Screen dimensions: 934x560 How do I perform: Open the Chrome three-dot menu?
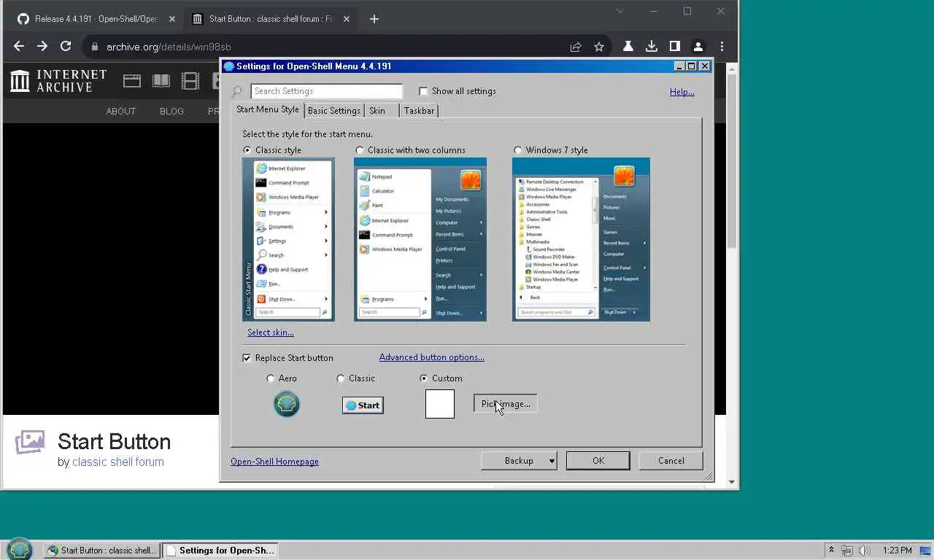point(722,46)
